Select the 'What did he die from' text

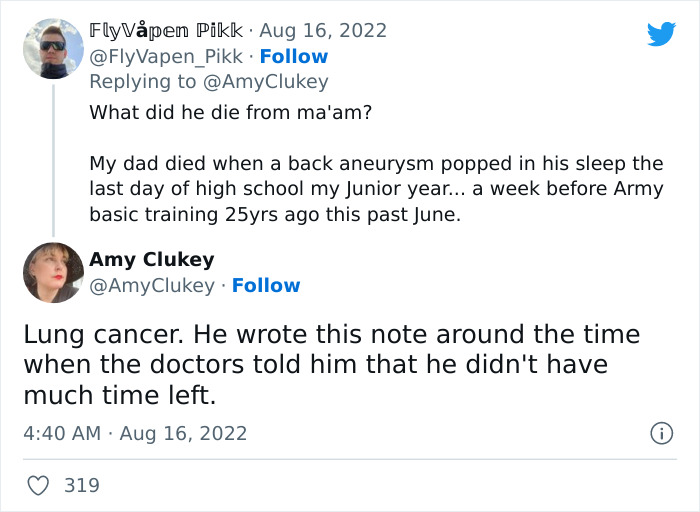click(230, 112)
